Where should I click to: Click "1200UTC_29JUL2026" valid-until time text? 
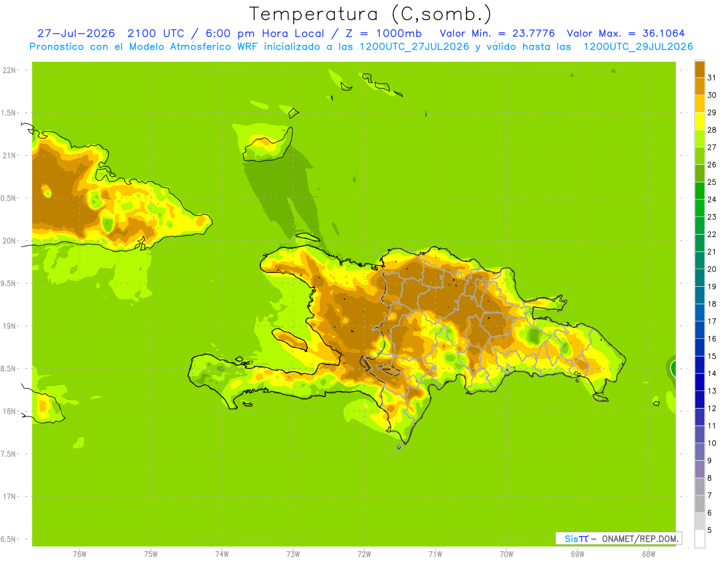click(638, 47)
